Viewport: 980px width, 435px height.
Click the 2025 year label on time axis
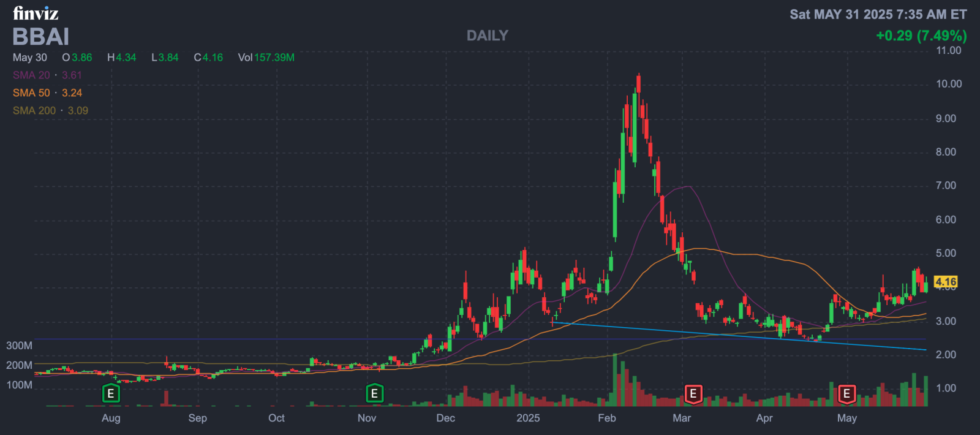click(528, 418)
